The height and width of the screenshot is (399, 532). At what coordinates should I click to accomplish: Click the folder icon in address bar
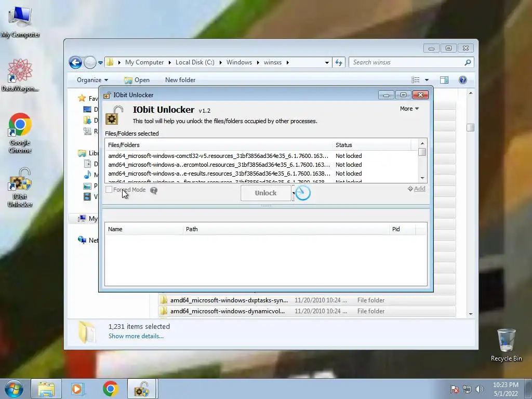pos(110,62)
